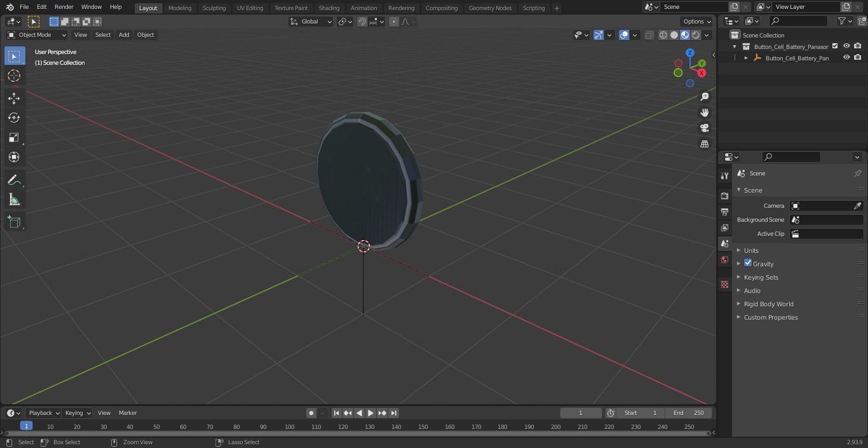Switch to Solid viewport shading
The image size is (868, 448).
[674, 35]
